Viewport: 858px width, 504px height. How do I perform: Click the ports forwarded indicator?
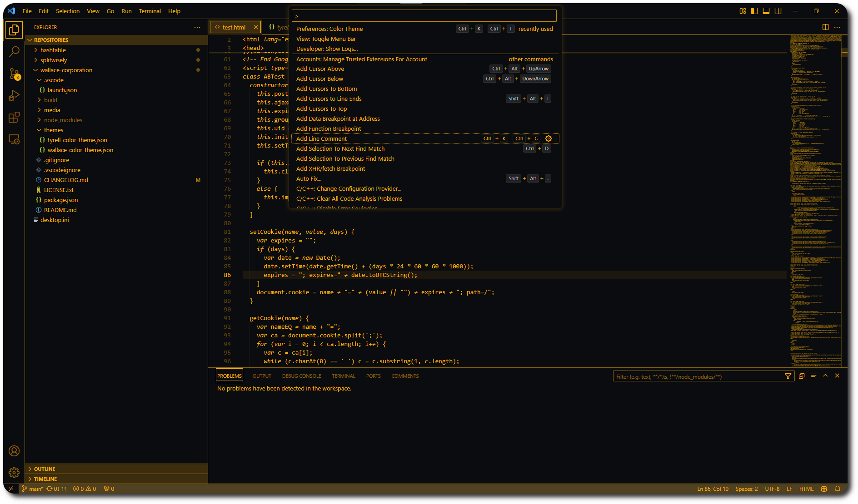point(109,489)
